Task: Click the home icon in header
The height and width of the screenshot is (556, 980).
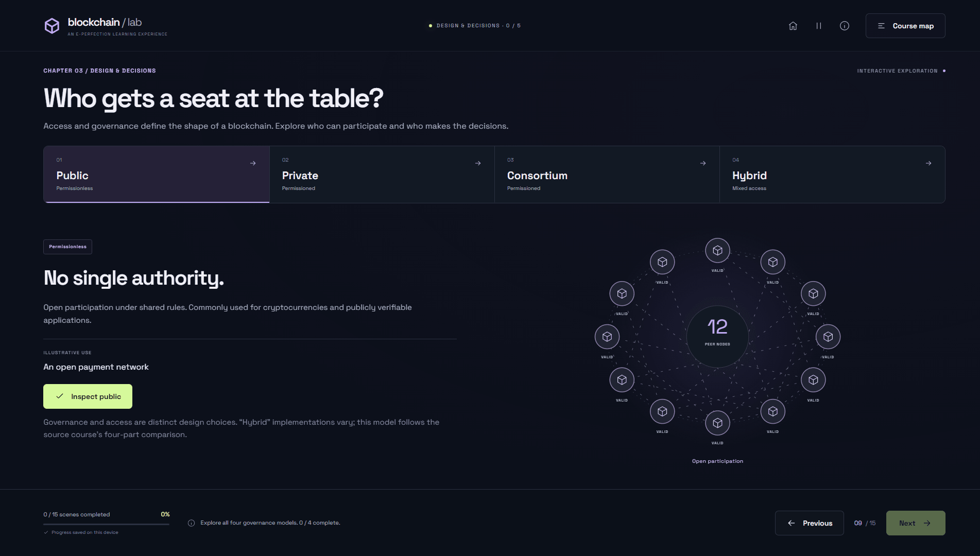Action: click(793, 26)
